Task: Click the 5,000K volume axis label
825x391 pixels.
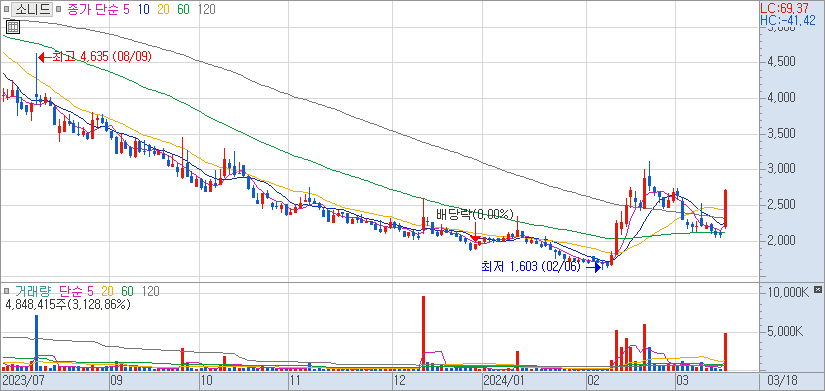Action: [784, 332]
